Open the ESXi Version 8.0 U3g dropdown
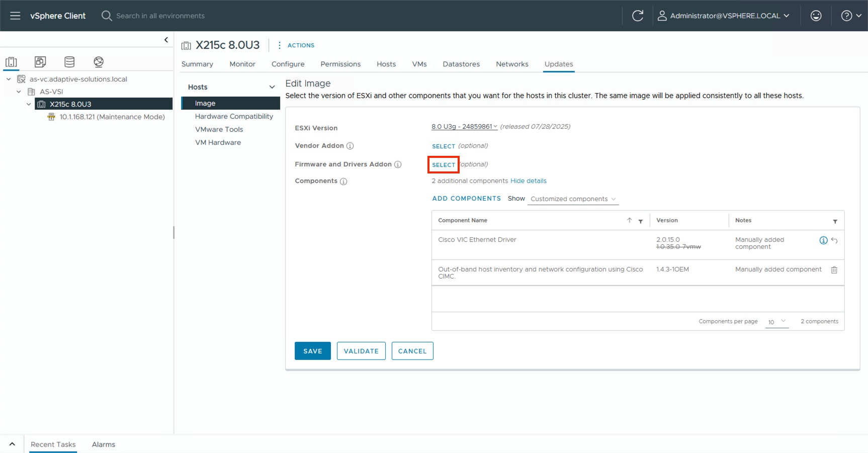Screen dimensions: 868x453 click(x=463, y=126)
